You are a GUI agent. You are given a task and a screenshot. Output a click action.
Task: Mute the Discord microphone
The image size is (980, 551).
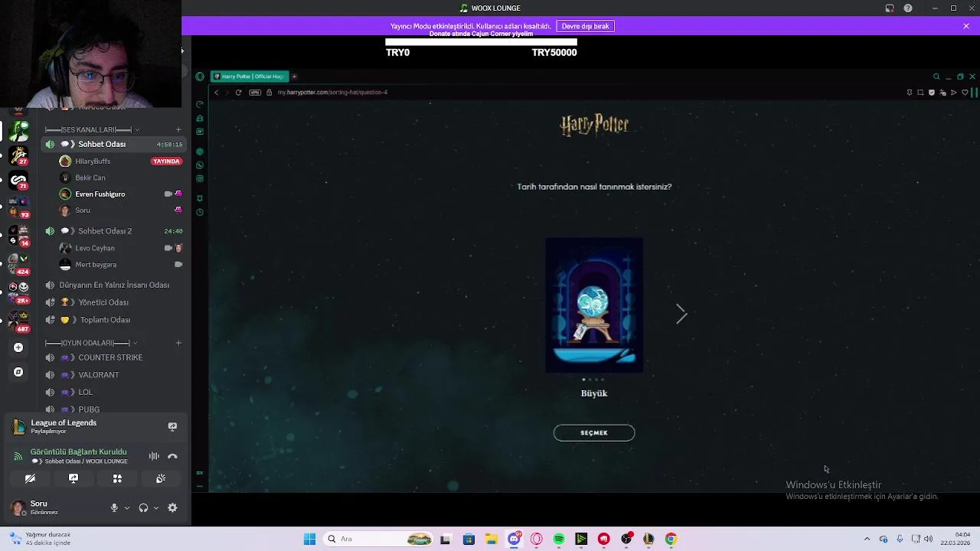(114, 508)
